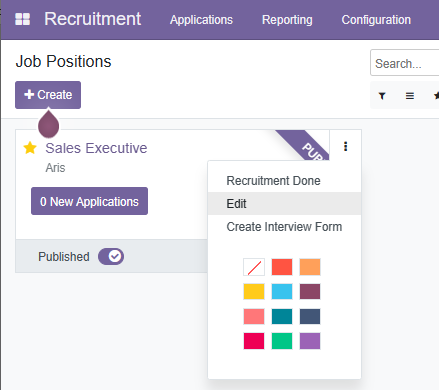Open the Configuration menu
The height and width of the screenshot is (390, 439).
[x=376, y=20]
